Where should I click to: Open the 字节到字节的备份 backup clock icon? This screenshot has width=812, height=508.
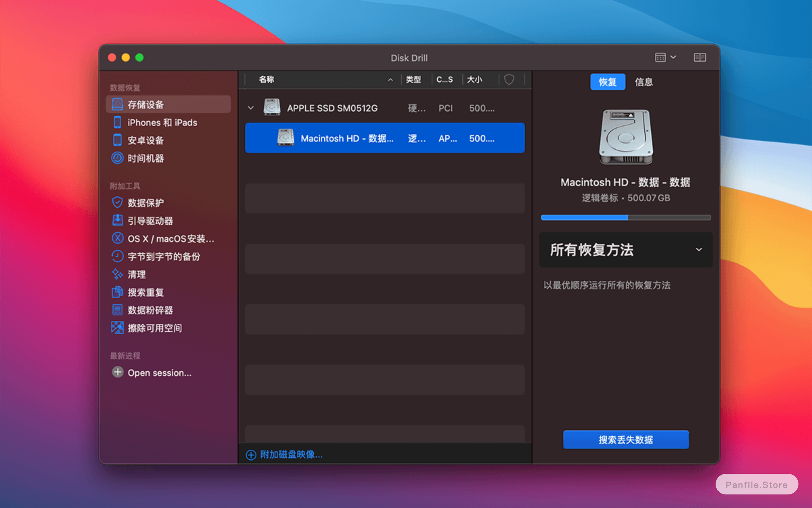117,256
